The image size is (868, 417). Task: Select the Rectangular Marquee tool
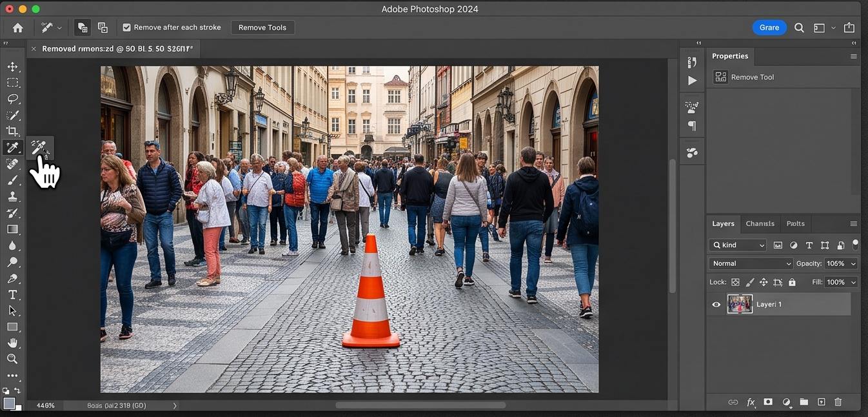12,83
